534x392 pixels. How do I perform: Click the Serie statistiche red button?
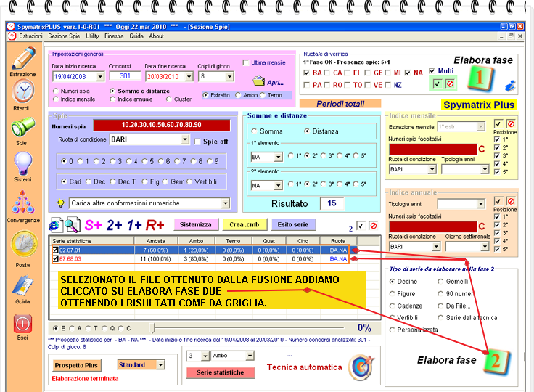[x=221, y=372]
